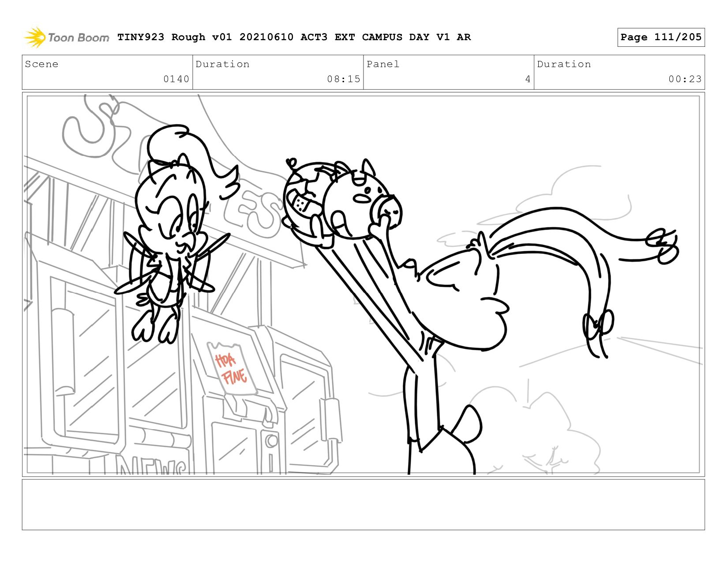Click the red 'HOA FINE' note in drawing
The image size is (728, 563).
[231, 369]
